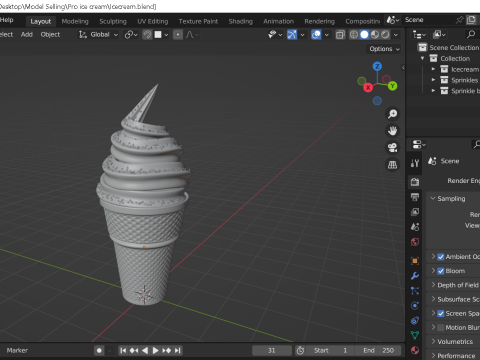Toggle viewport gizmos visibility
The height and width of the screenshot is (360, 480).
(292, 35)
